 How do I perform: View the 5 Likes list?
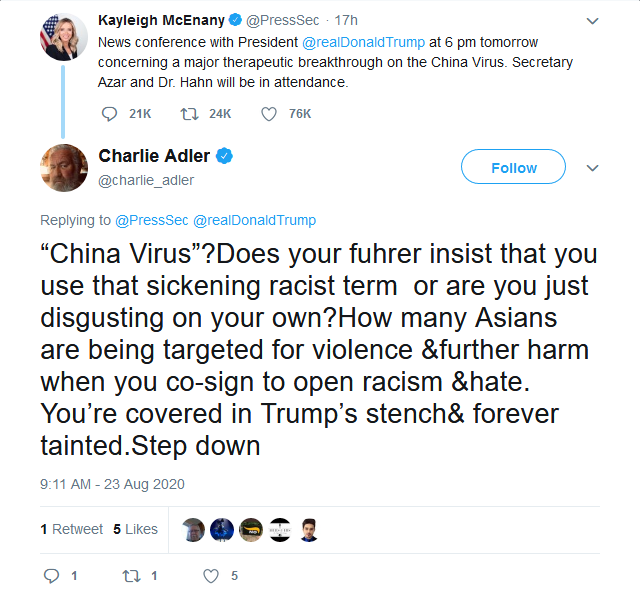136,529
